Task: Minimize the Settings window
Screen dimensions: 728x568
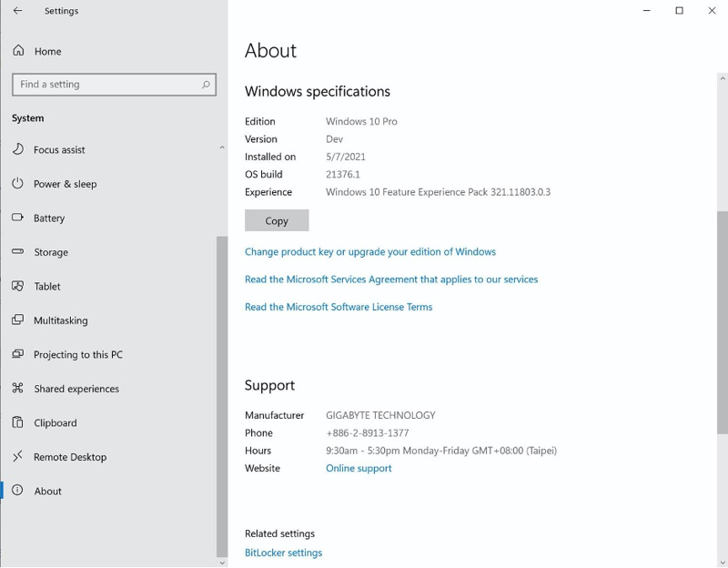Action: tap(647, 11)
